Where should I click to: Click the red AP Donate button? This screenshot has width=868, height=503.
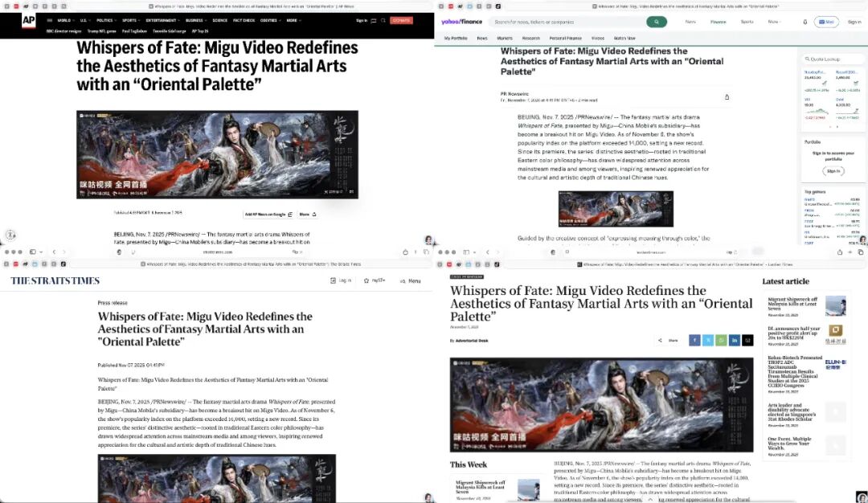[401, 20]
